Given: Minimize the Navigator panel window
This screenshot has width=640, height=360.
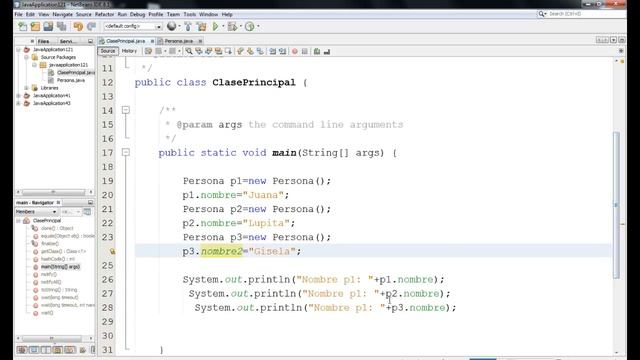Looking at the screenshot, I should (x=90, y=202).
